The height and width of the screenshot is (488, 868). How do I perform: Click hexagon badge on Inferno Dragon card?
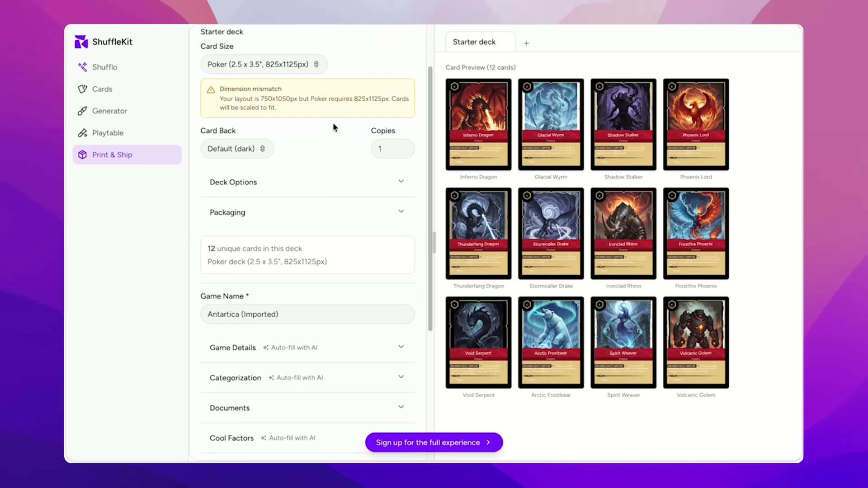[454, 86]
